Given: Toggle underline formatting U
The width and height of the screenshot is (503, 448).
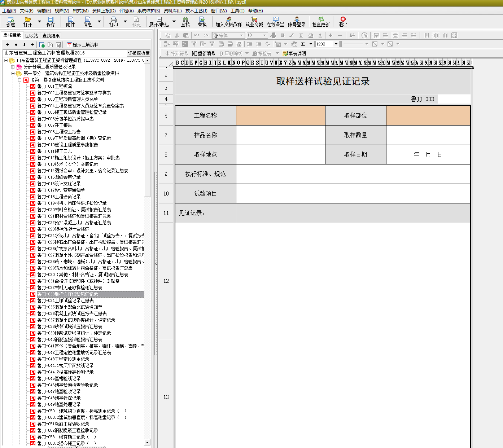Looking at the screenshot, I should (x=301, y=35).
